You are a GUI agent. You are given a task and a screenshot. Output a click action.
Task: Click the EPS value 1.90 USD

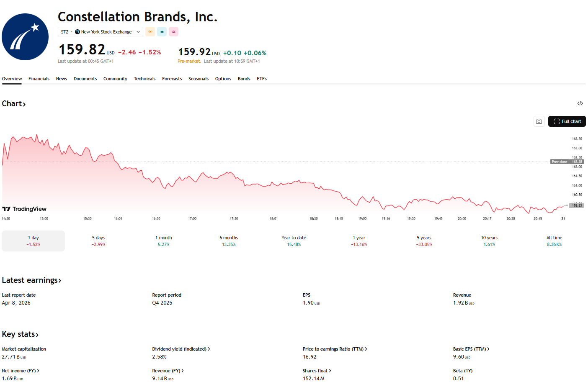(x=311, y=303)
